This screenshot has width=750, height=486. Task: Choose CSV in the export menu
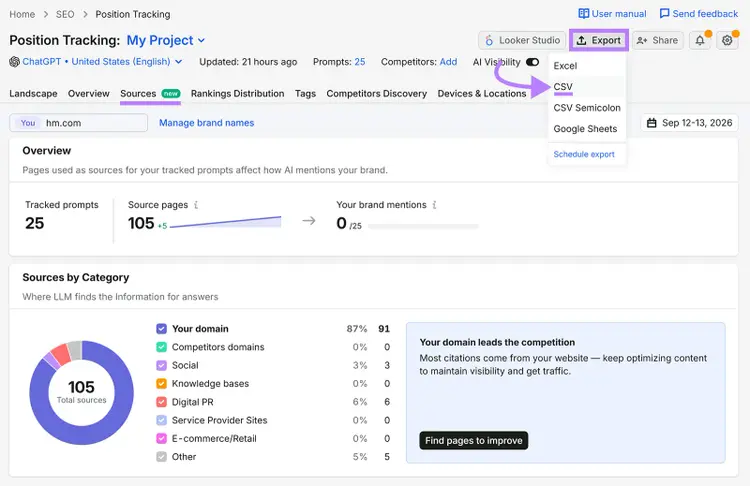[x=563, y=87]
